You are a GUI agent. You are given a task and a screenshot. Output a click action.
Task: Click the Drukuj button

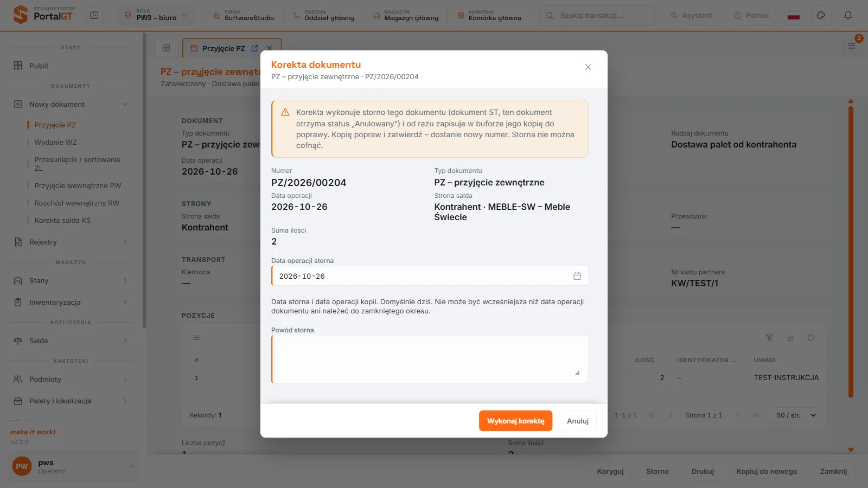(x=703, y=471)
